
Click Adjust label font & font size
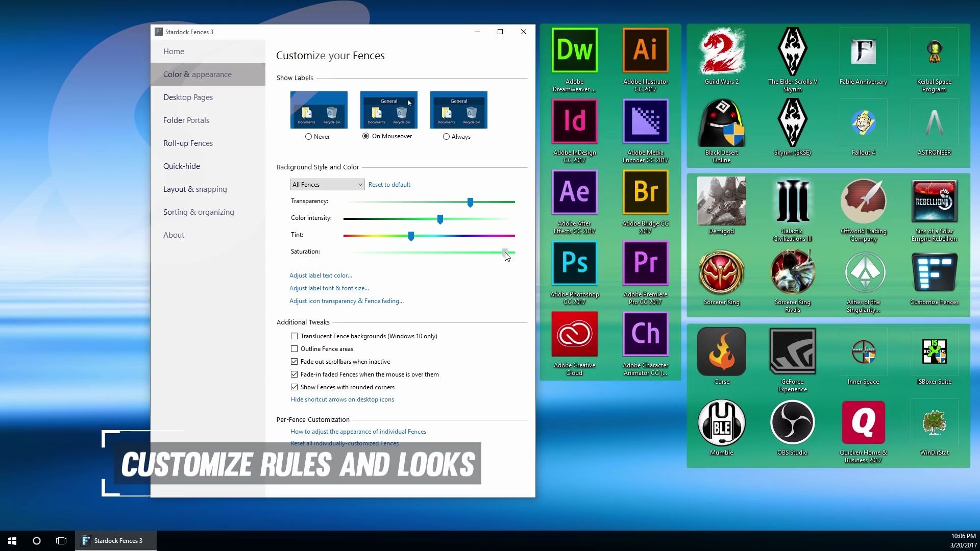(x=329, y=288)
